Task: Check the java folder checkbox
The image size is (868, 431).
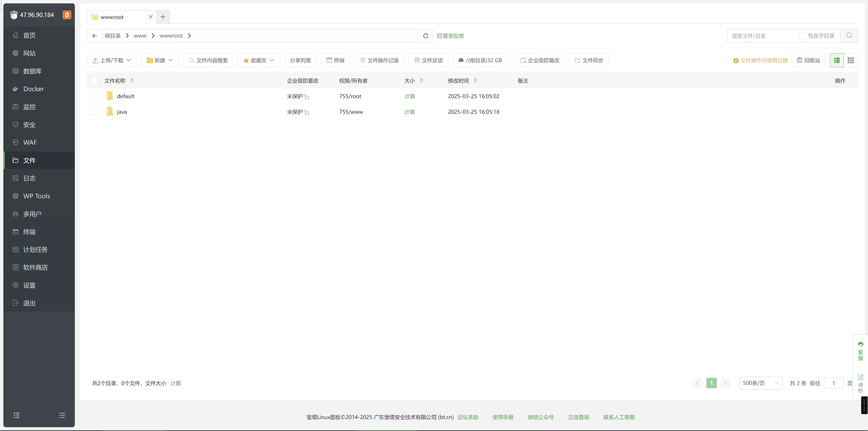Action: [95, 112]
